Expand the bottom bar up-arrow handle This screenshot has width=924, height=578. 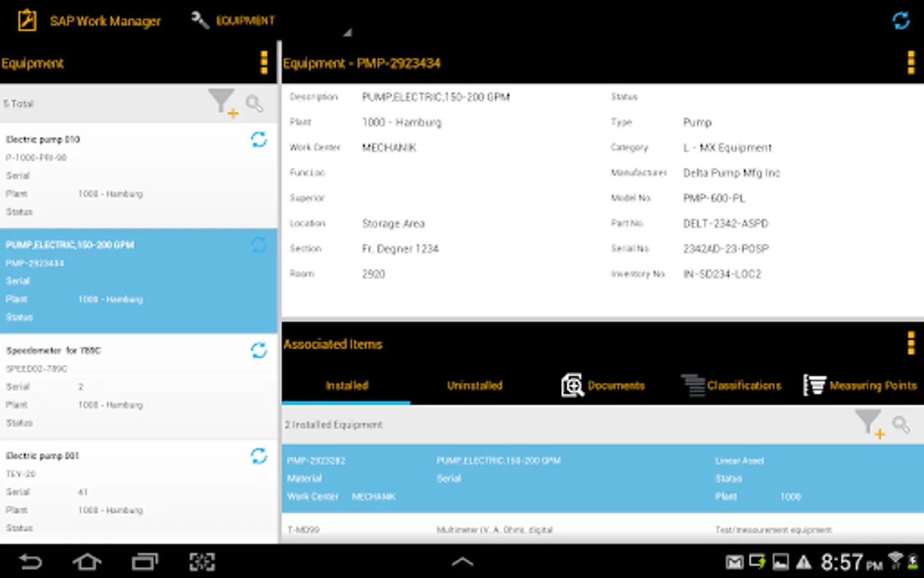tap(462, 562)
